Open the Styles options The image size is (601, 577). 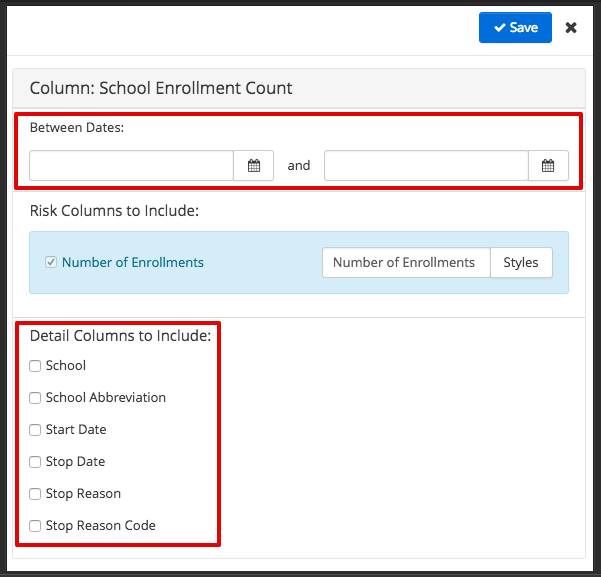521,263
